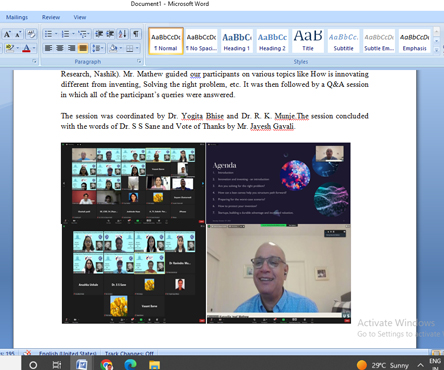Open shading color dropdown arrow
This screenshot has width=444, height=370.
click(121, 48)
